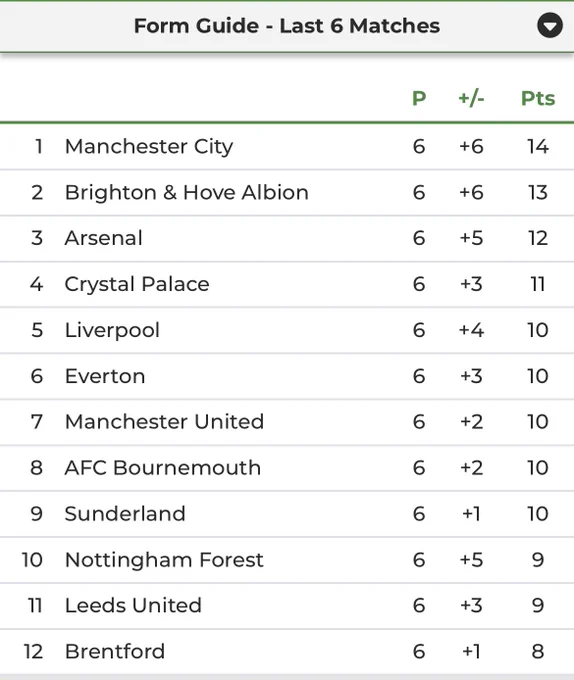Select the Brentford row

click(287, 651)
